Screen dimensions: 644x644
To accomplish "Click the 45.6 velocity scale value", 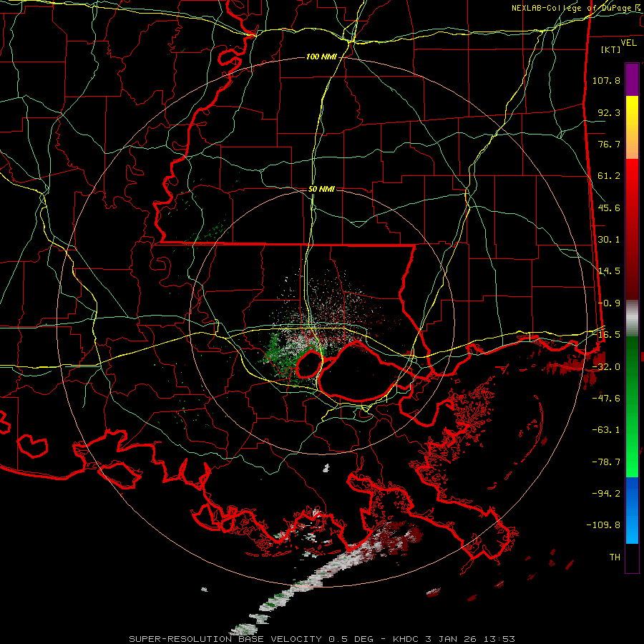I will (x=609, y=208).
